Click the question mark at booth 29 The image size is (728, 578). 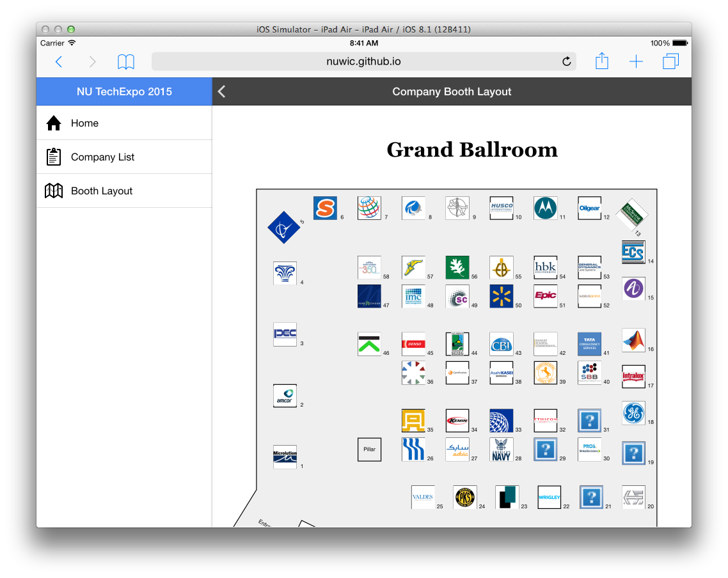546,449
